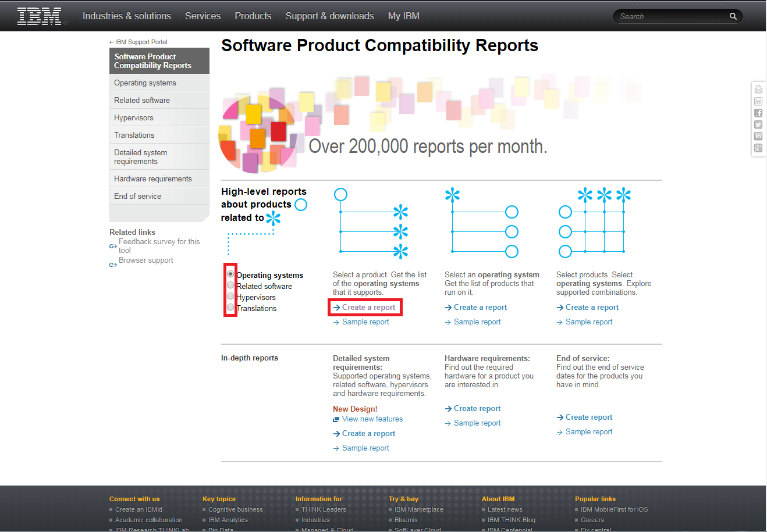Open the IBM Analytics footer link
The image size is (767, 532).
pos(228,520)
